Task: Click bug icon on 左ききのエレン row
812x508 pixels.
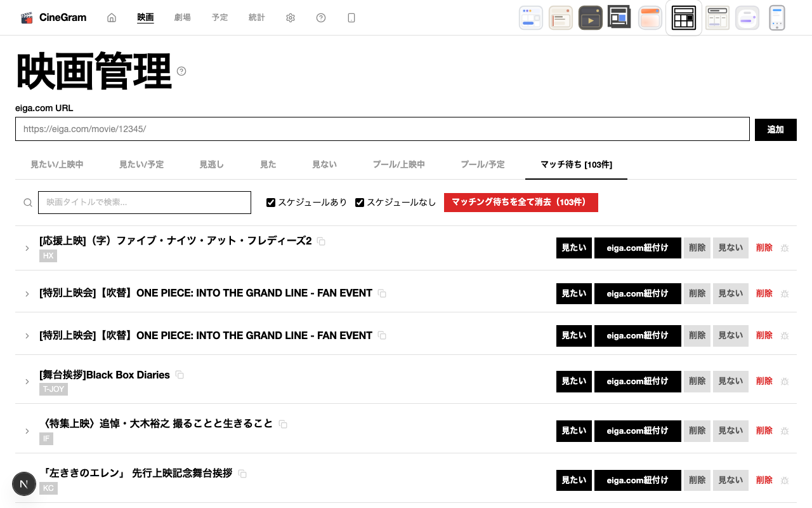Action: pos(785,480)
